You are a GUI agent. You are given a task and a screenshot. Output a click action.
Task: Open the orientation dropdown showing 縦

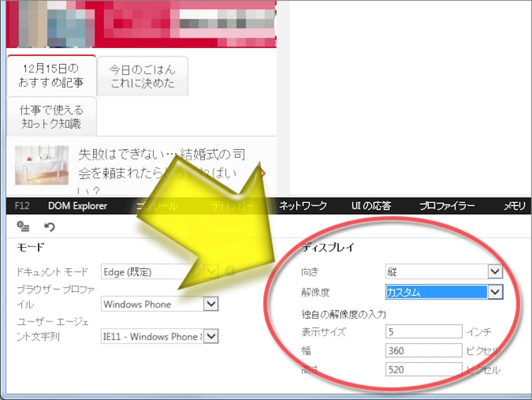point(444,272)
